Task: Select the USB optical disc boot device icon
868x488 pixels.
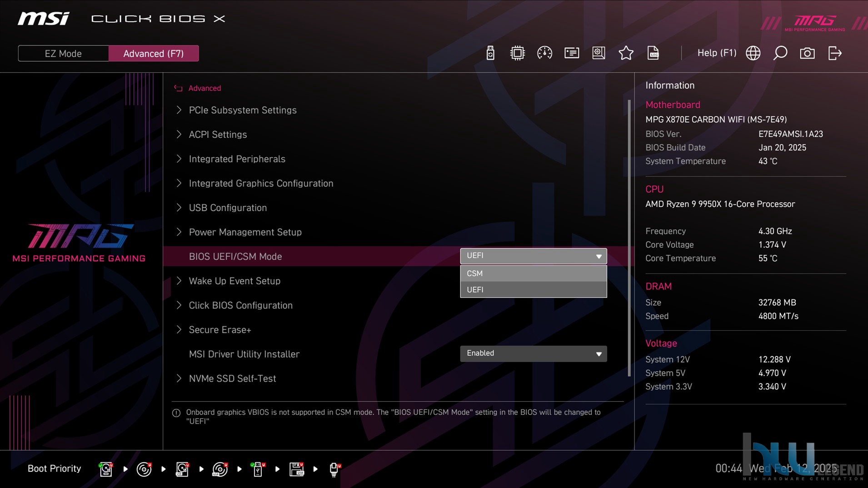Action: pos(220,469)
